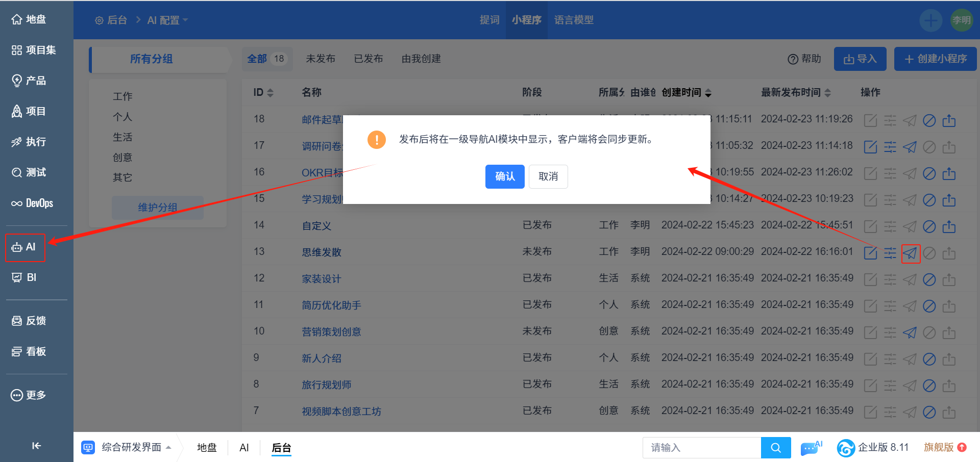Switch to the 语言模型 tab
The height and width of the screenshot is (462, 980).
574,20
